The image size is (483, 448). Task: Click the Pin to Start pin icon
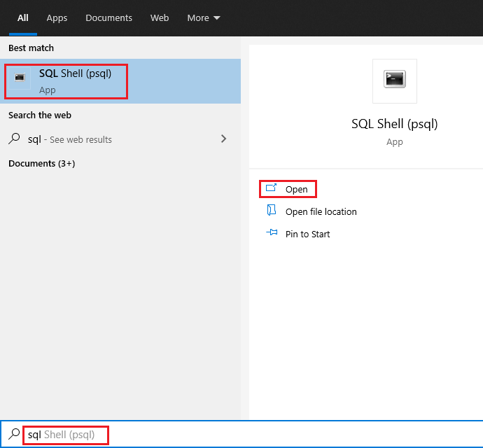point(272,232)
